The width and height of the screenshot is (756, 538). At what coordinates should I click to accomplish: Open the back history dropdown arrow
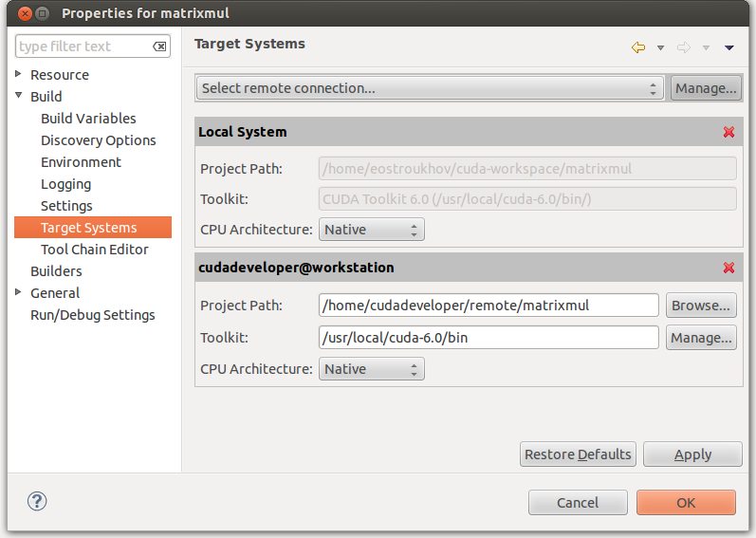click(660, 47)
